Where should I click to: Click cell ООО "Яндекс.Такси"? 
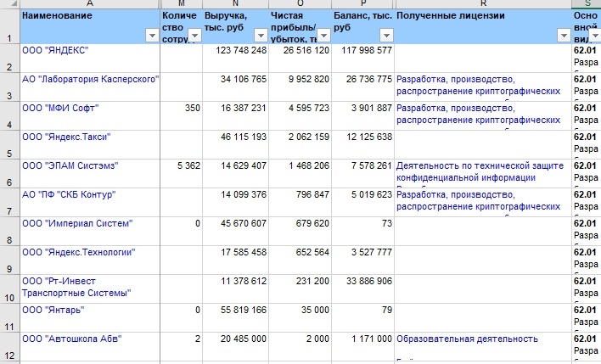(x=90, y=145)
